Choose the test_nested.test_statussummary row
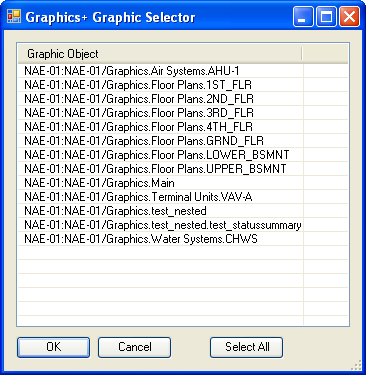The width and height of the screenshot is (366, 375). 163,225
